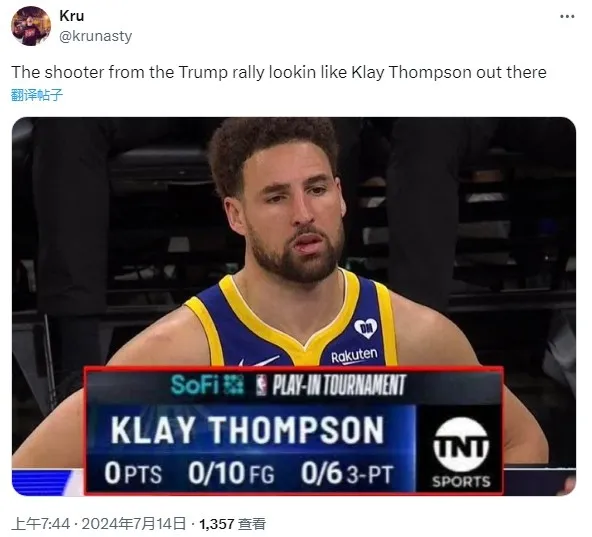Click the PLAY-IN TOURNAMENT header text
This screenshot has width=592, height=537.
339,385
